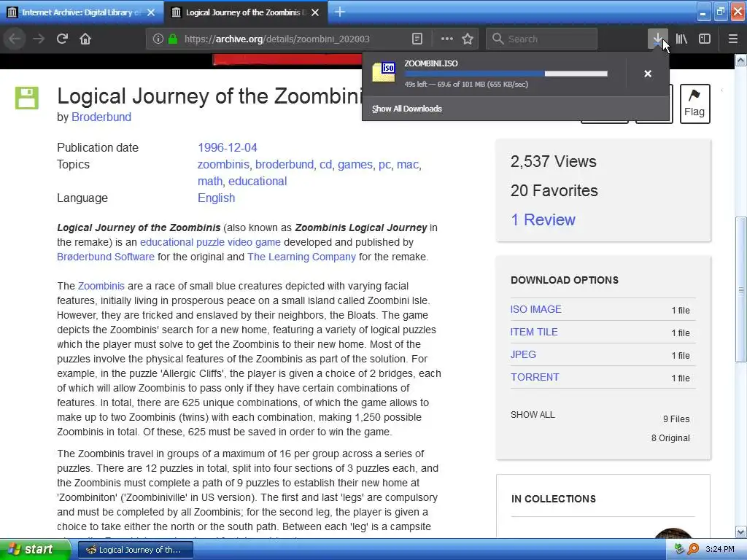Go to the browser Home page
This screenshot has height=560, width=747.
85,39
